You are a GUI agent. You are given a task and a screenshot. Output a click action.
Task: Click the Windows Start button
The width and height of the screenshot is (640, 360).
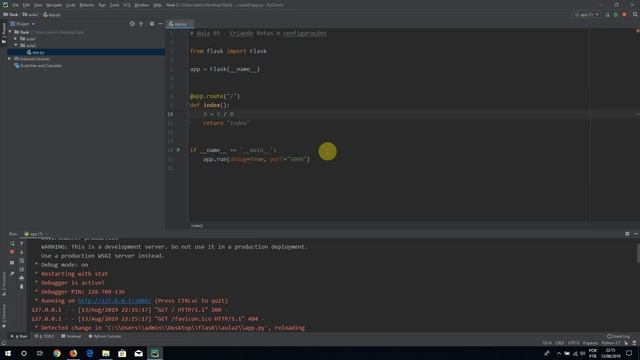[8, 353]
